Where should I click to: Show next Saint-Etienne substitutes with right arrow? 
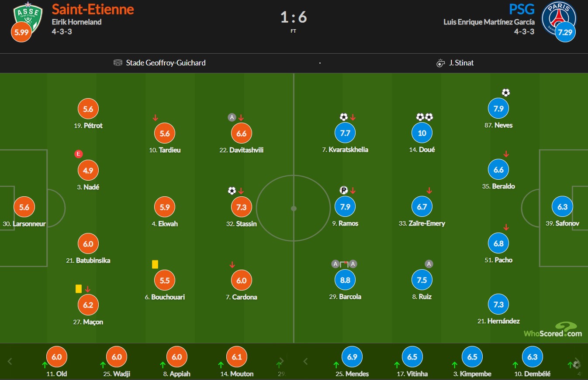pyautogui.click(x=281, y=361)
